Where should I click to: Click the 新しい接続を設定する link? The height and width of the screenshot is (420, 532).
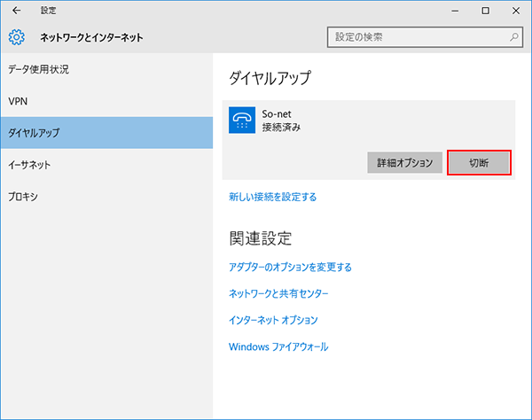point(272,197)
